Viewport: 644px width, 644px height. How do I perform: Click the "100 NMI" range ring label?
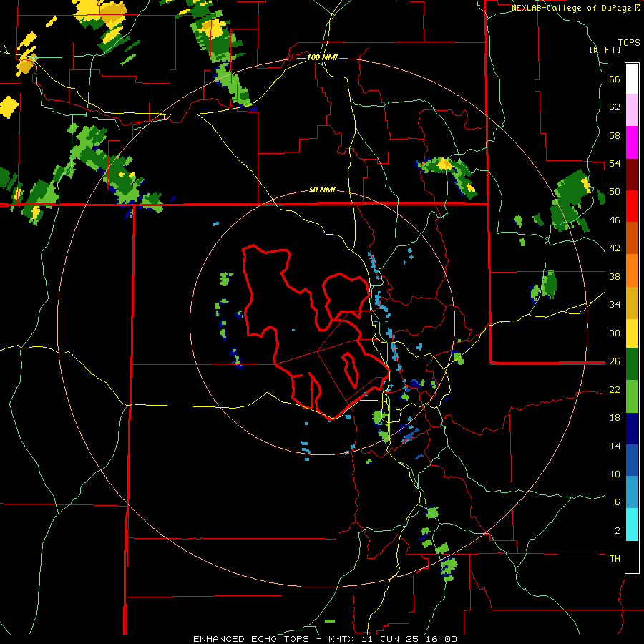[322, 57]
